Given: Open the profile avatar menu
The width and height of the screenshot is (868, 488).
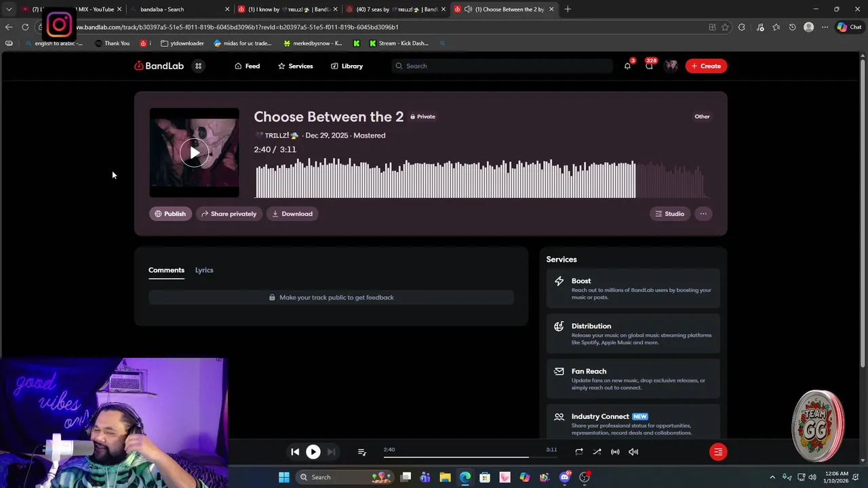Looking at the screenshot, I should (x=671, y=66).
